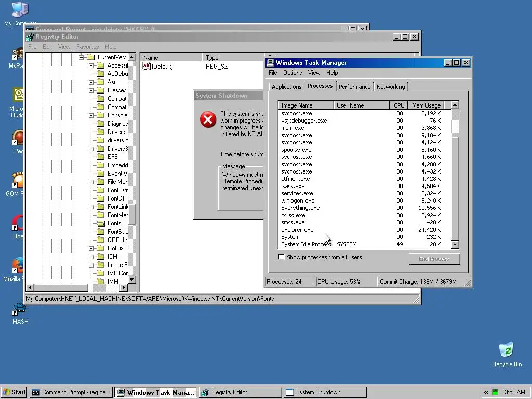Expand the File Manager registry key

pos(91,182)
